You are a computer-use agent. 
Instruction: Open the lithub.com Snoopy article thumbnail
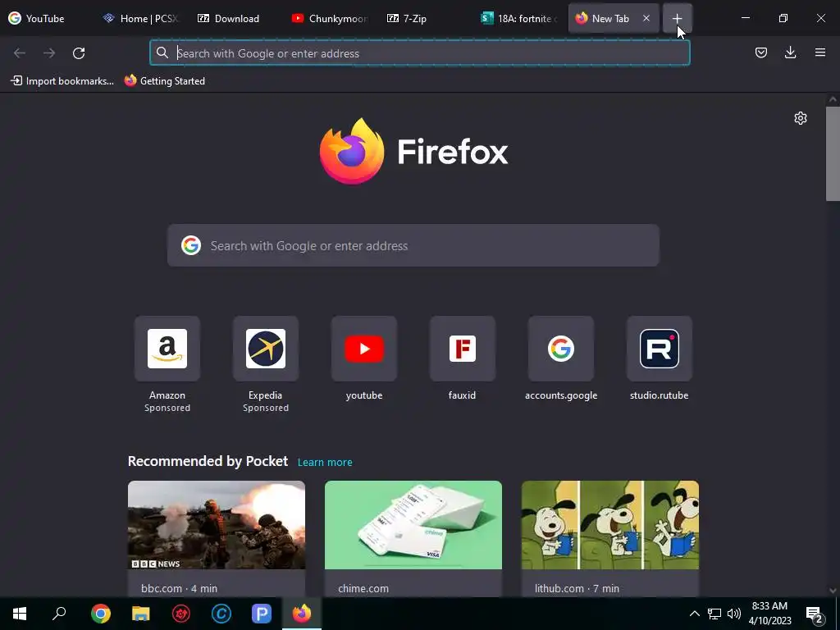(x=610, y=524)
